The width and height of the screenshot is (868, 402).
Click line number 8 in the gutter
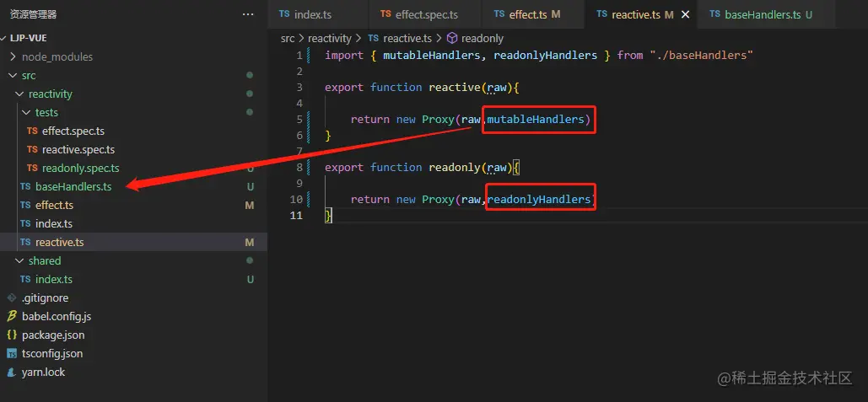click(x=299, y=168)
